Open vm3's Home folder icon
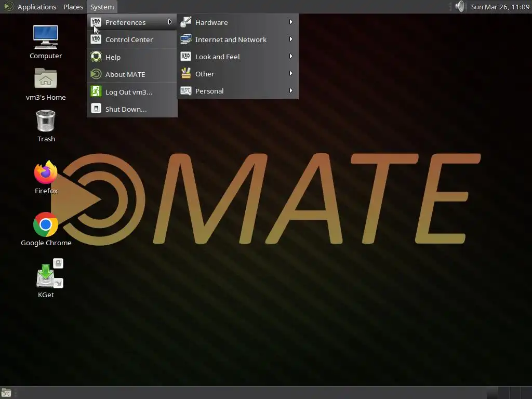Viewport: 532px width, 399px height. pyautogui.click(x=46, y=78)
